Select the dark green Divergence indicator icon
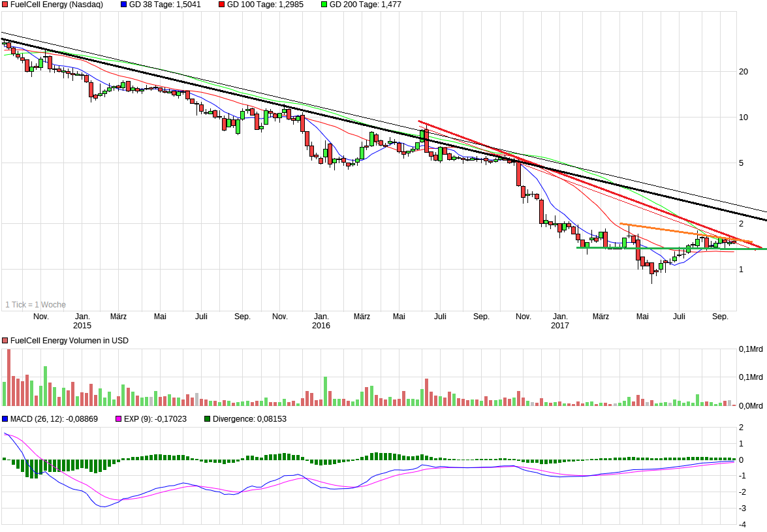Image resolution: width=767 pixels, height=532 pixels. click(208, 420)
